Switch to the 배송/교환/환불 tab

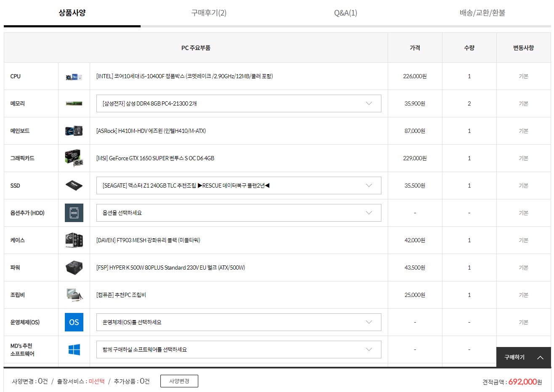[482, 13]
